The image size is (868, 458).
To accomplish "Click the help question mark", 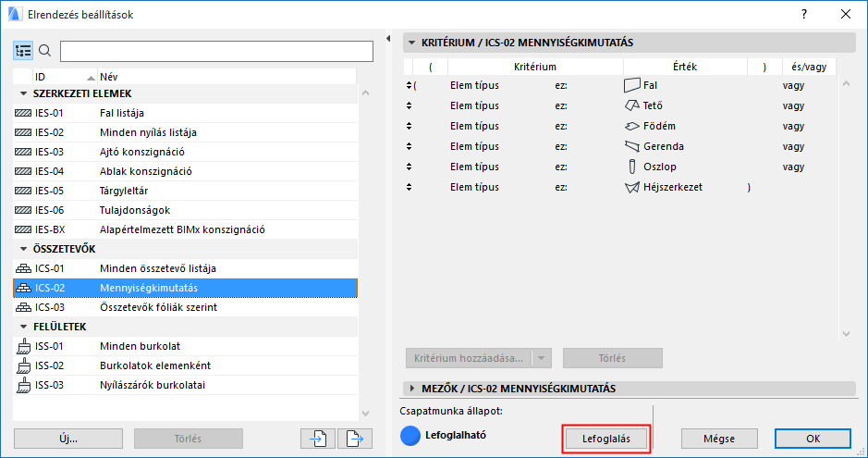I will pos(804,15).
